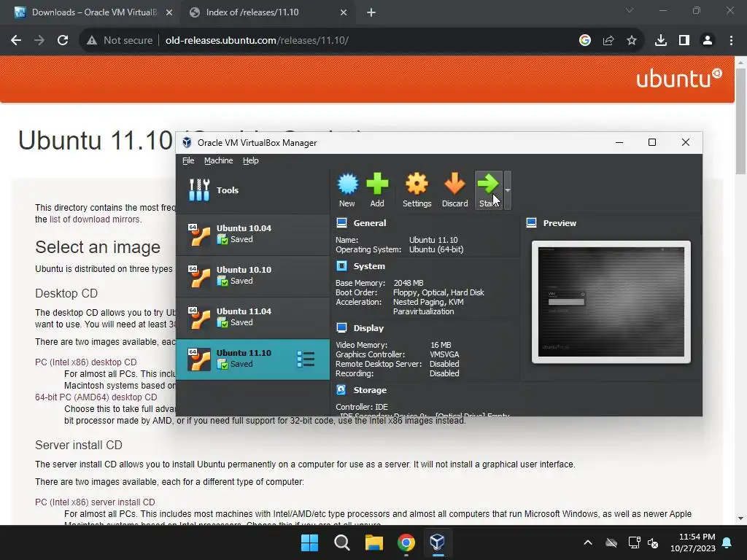
Task: Click the Display section header icon
Action: (341, 327)
